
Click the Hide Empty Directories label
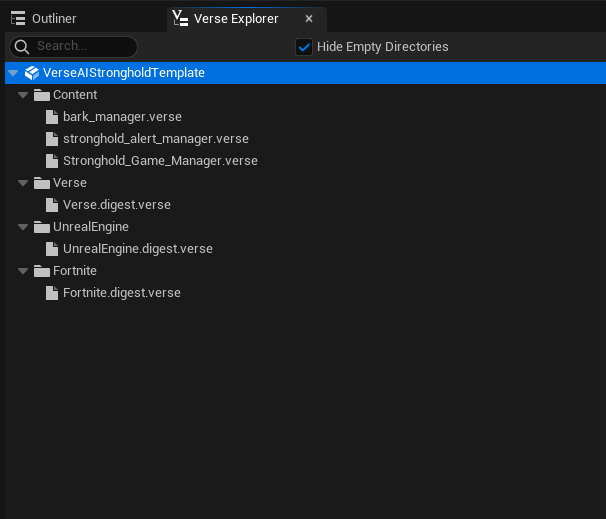[x=383, y=47]
